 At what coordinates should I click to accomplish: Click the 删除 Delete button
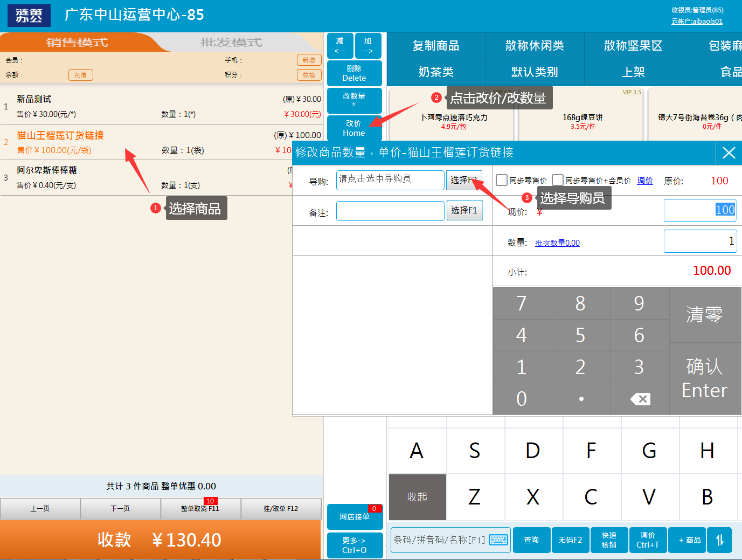pos(354,73)
